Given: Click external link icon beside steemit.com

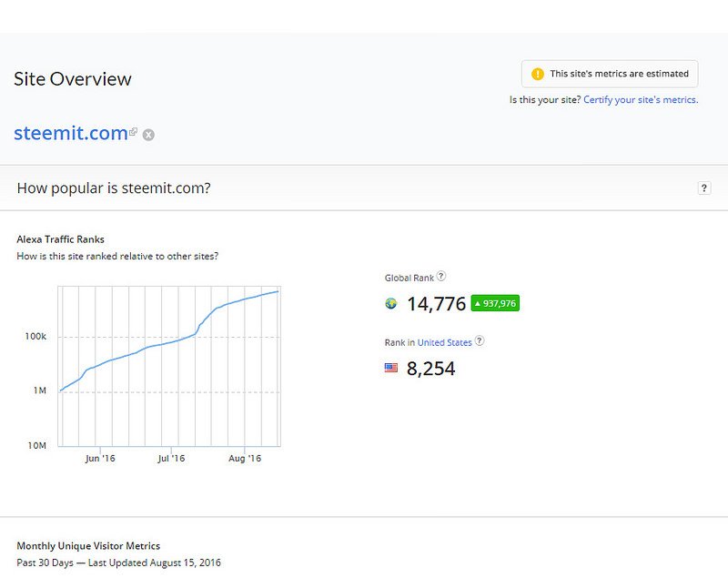Looking at the screenshot, I should point(133,131).
